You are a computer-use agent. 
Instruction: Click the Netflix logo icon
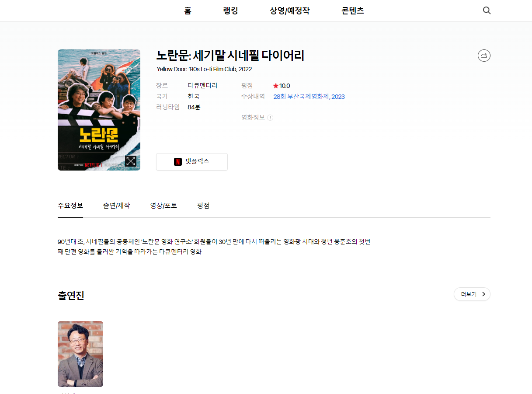(x=178, y=161)
